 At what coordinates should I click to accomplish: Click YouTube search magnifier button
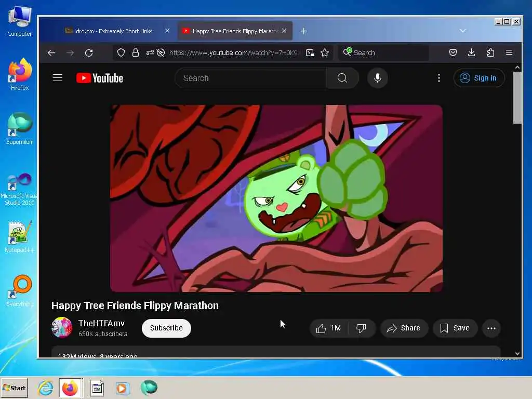[x=342, y=78]
